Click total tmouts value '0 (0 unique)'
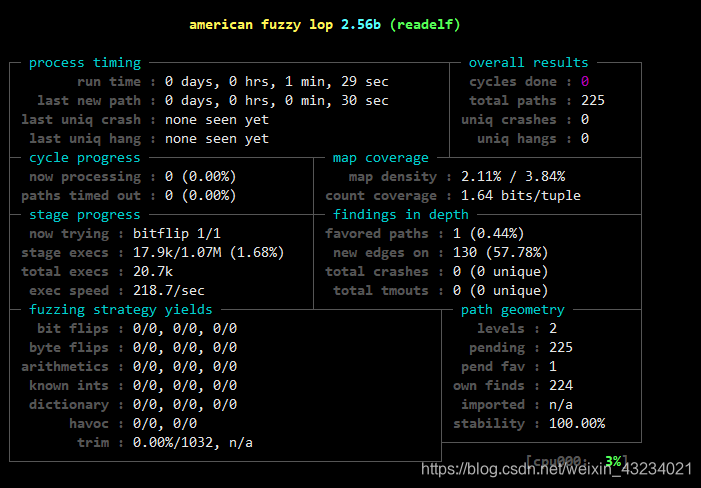This screenshot has height=488, width=701. tap(501, 290)
